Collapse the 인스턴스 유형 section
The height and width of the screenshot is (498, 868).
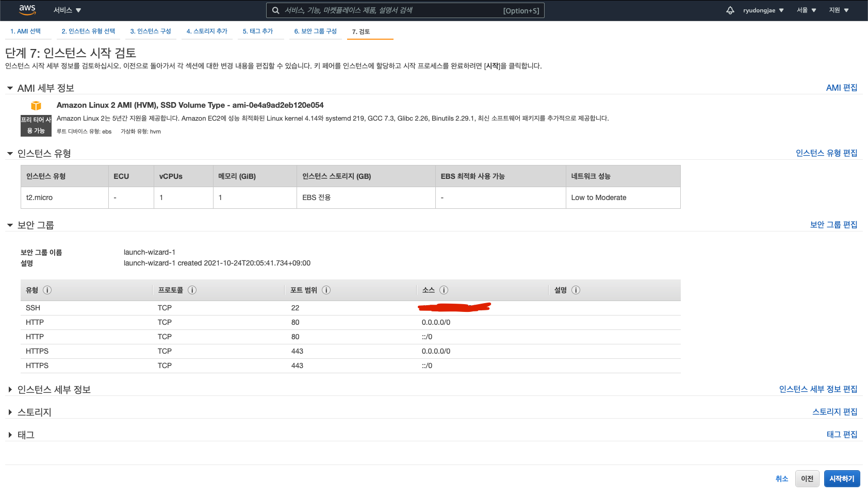click(10, 154)
